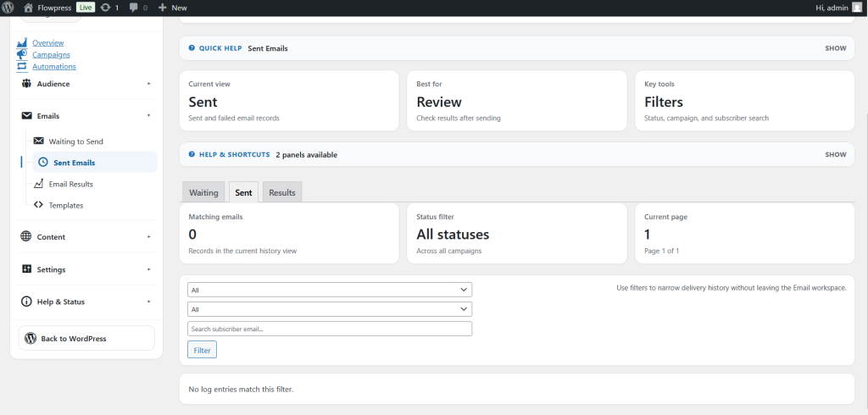Collapse the Emails section arrow

click(x=149, y=116)
